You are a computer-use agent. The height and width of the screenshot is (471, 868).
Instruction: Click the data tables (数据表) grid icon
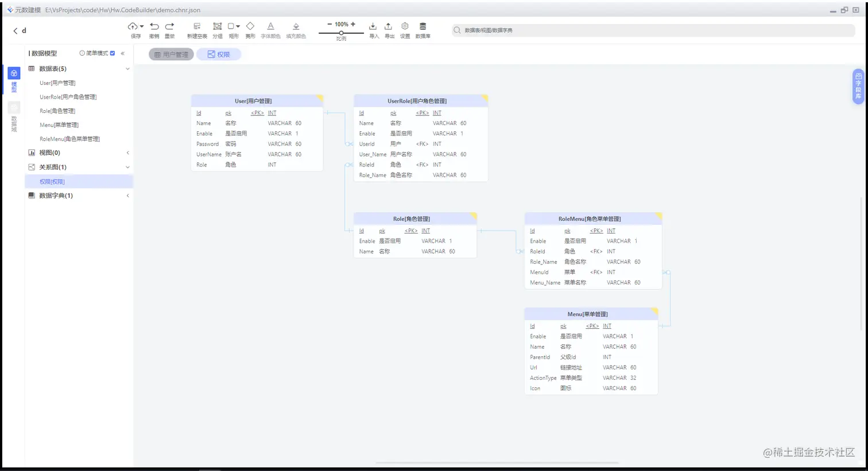(32, 69)
